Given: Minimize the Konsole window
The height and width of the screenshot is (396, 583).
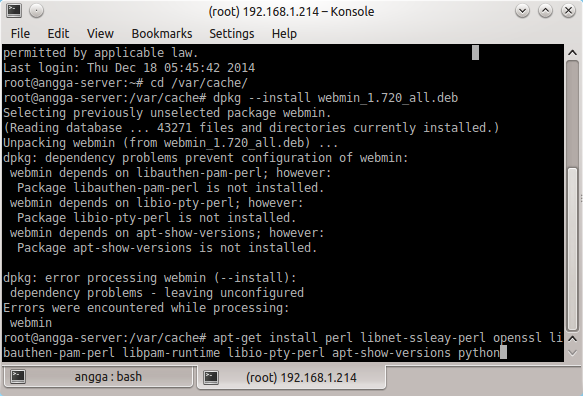Looking at the screenshot, I should click(x=522, y=11).
